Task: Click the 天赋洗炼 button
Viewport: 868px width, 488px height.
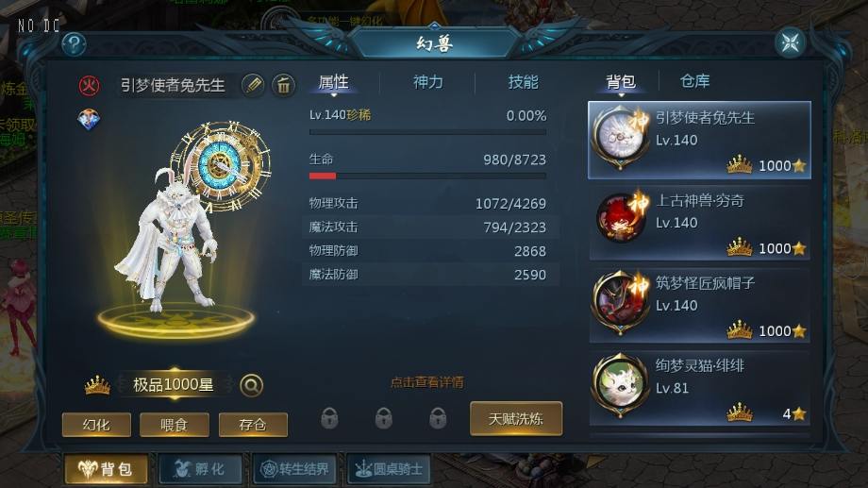Action: 516,419
